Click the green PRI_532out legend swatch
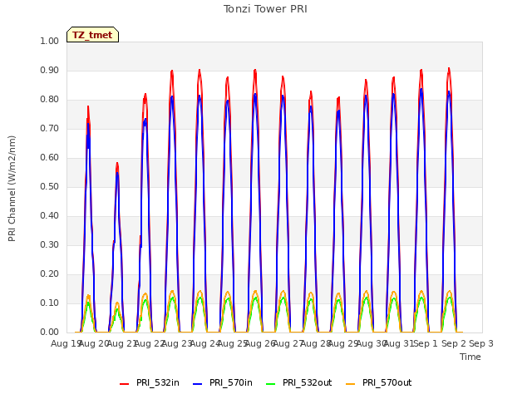The width and height of the screenshot is (532, 399). click(271, 384)
